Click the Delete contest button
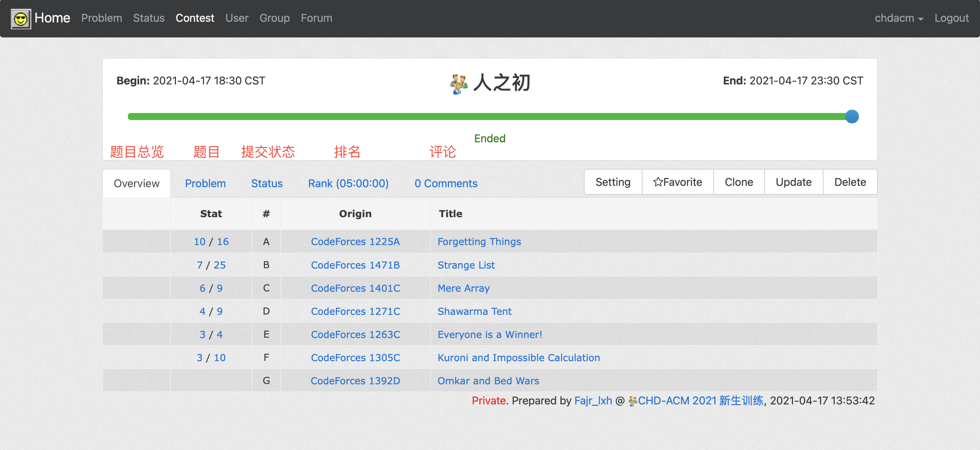Image resolution: width=980 pixels, height=450 pixels. pyautogui.click(x=850, y=182)
